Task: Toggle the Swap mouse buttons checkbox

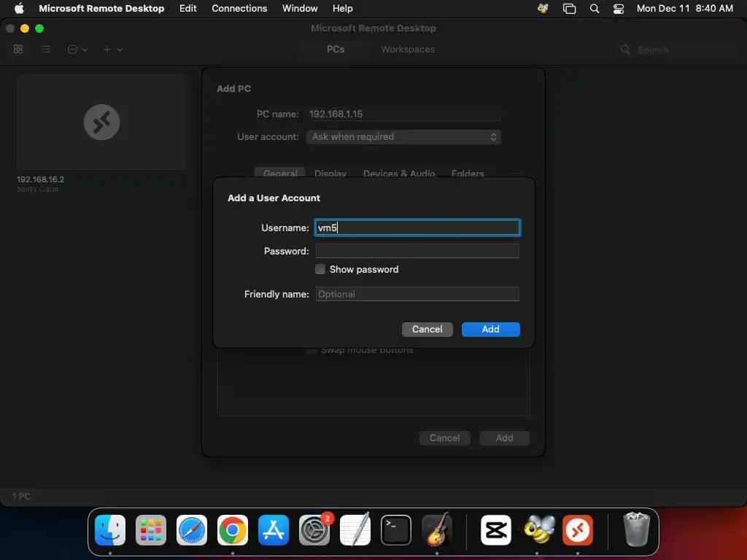Action: point(311,351)
